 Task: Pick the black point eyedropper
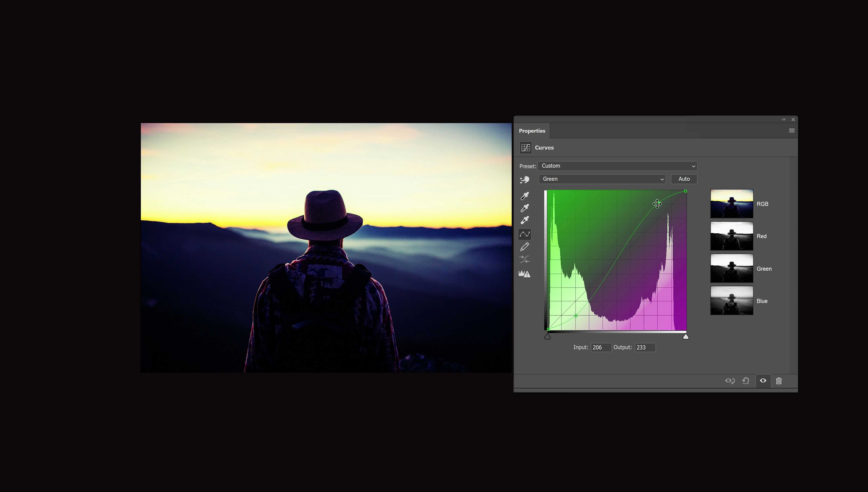[524, 196]
